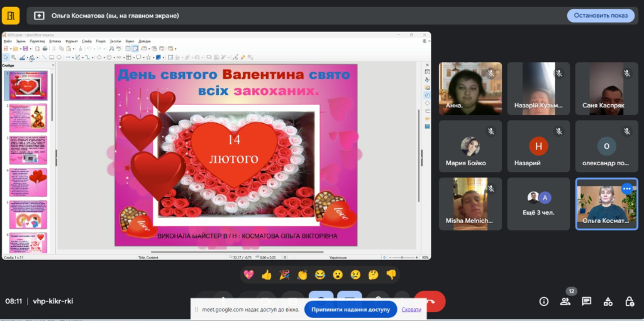
Task: Send the crying face reaction
Action: pos(355,275)
